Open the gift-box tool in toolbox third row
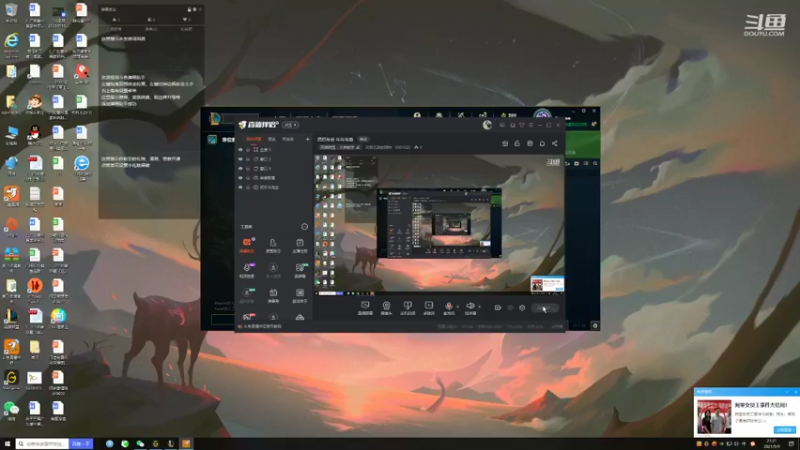Viewport: 800px width, 450px height. coord(273,295)
